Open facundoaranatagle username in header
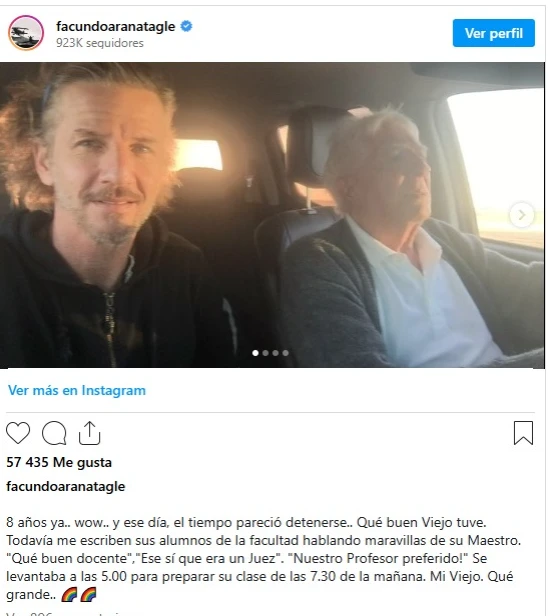Viewport: 548px width, 616px height. tap(115, 26)
